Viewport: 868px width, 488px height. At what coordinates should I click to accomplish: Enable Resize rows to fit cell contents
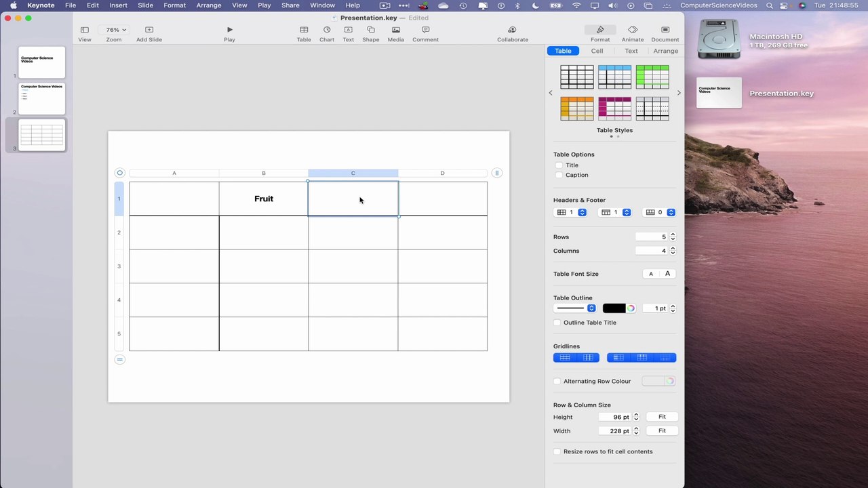click(x=557, y=451)
